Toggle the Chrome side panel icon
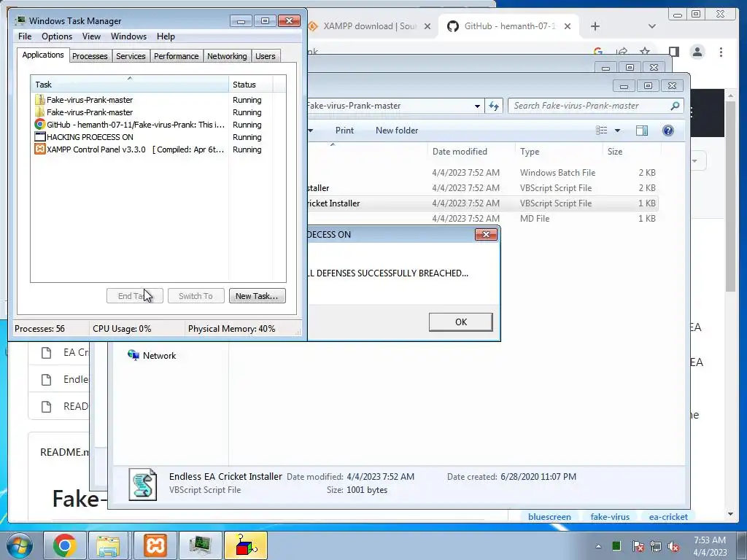This screenshot has height=560, width=747. (673, 52)
